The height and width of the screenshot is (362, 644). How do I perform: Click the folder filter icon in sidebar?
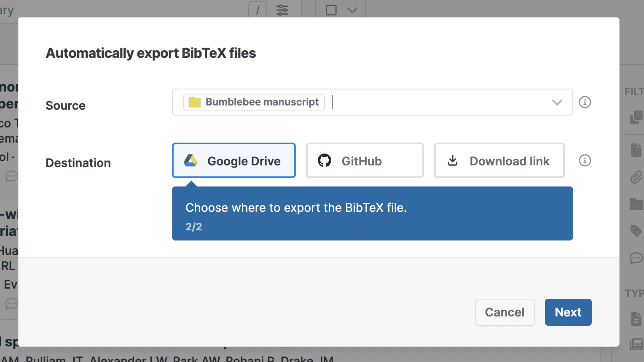click(x=636, y=204)
